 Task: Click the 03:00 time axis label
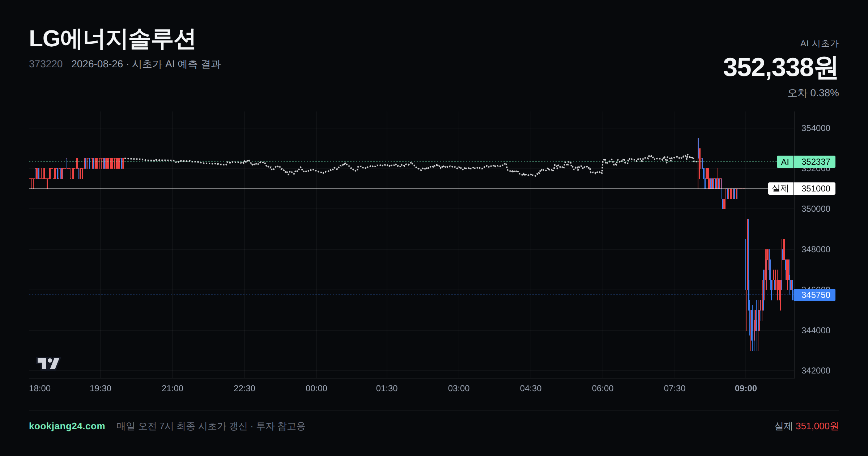tap(459, 388)
